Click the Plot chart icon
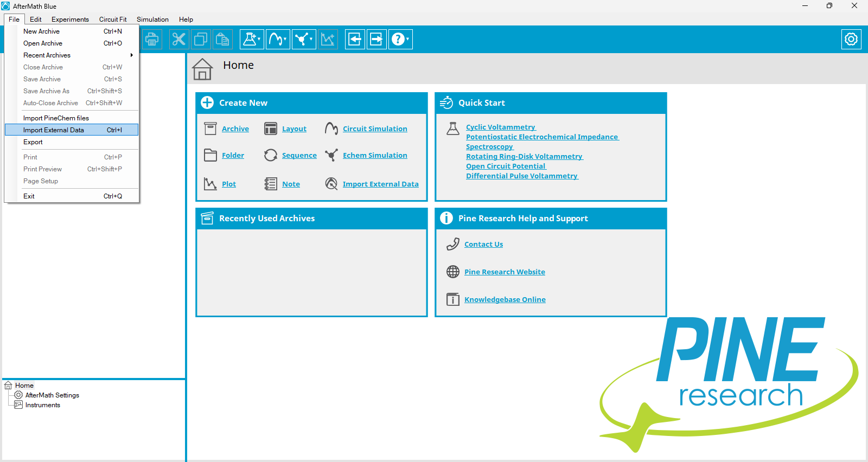868x462 pixels. tap(210, 184)
